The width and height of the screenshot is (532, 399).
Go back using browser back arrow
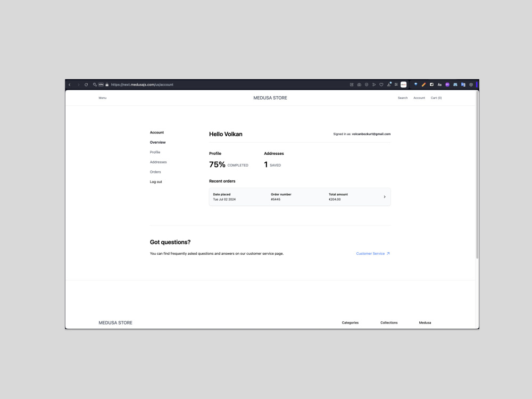tap(70, 85)
